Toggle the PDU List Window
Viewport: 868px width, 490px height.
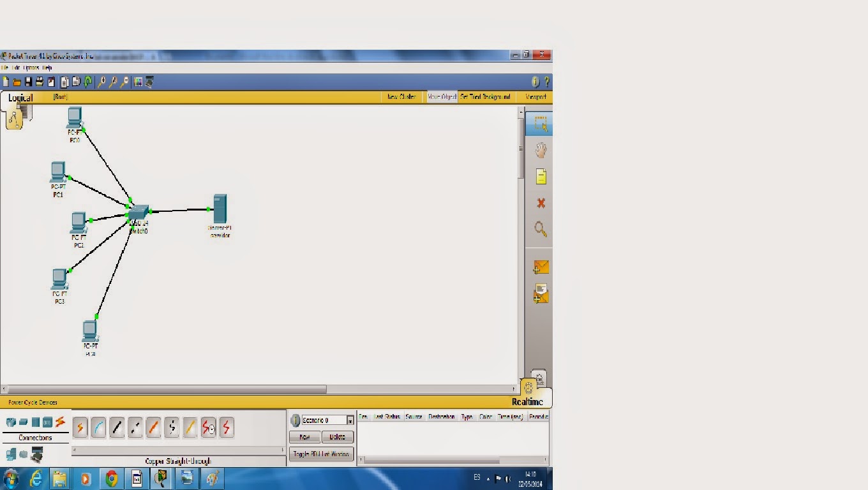[x=321, y=454]
